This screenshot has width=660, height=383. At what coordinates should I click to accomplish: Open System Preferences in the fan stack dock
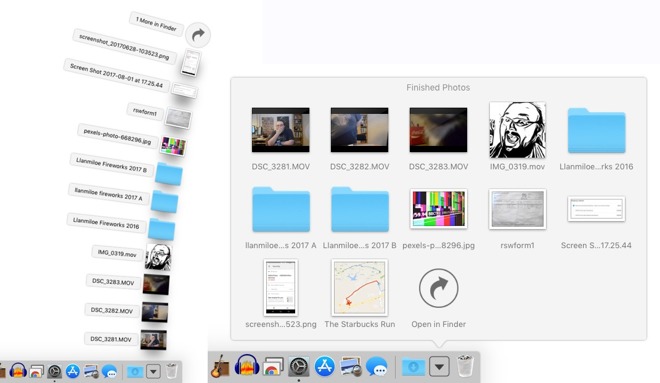[54, 371]
